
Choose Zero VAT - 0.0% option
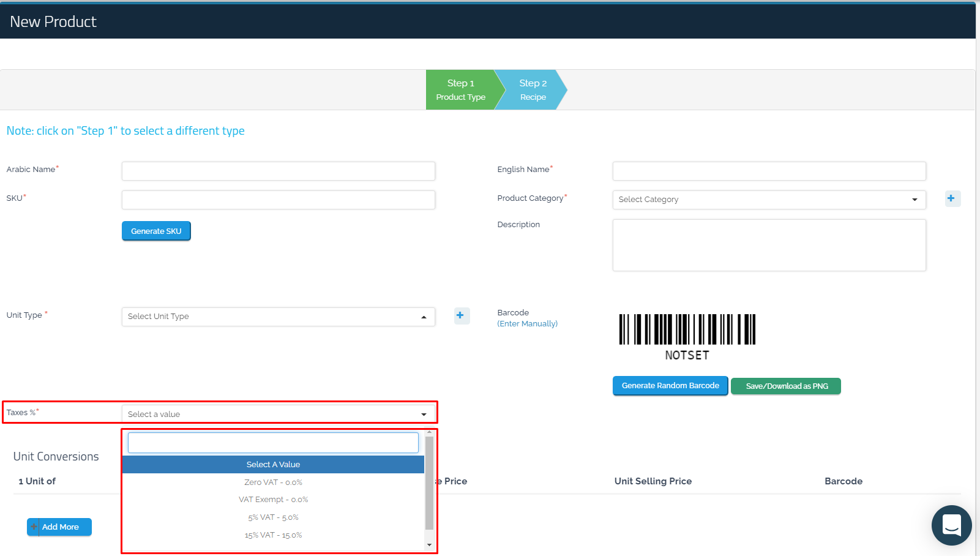pos(273,483)
